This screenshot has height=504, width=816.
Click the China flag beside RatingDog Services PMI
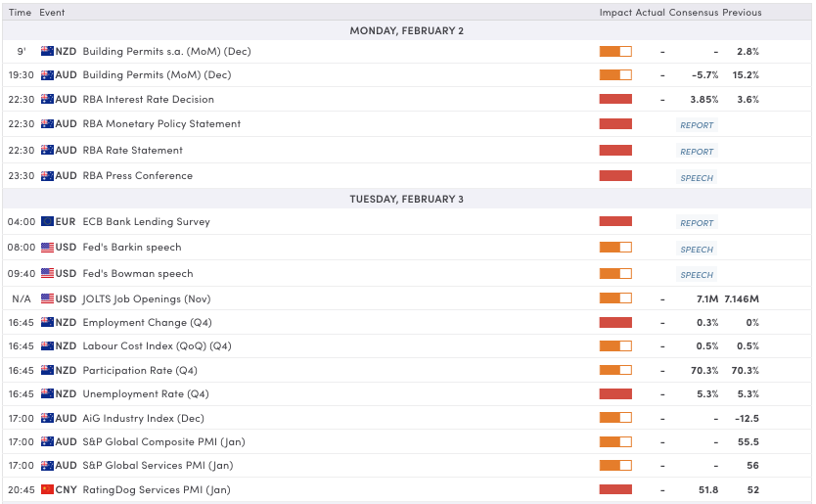47,489
